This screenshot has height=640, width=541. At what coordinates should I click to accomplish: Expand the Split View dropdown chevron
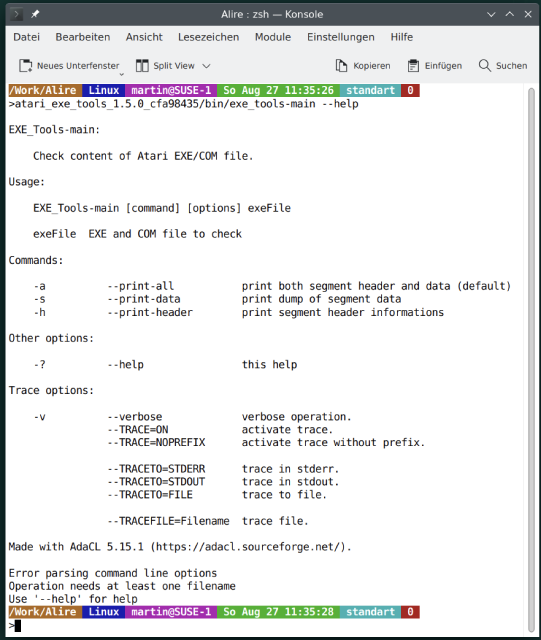point(207,66)
